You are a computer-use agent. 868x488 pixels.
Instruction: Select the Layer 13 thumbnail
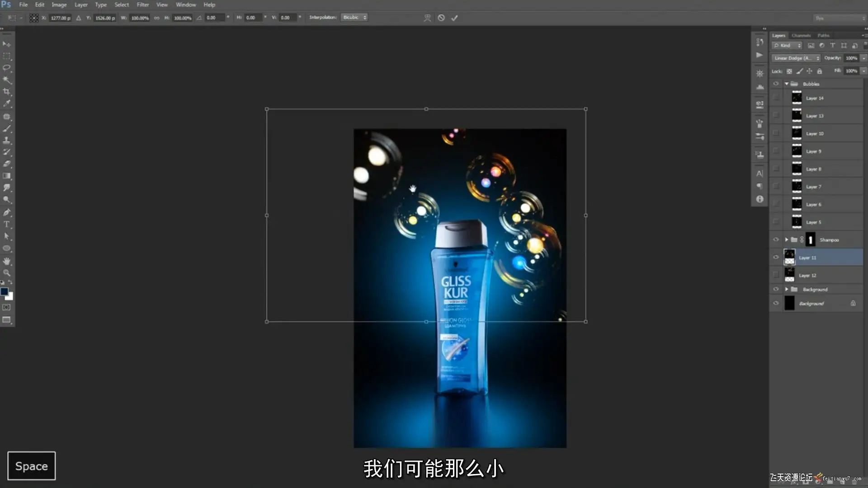pos(797,116)
